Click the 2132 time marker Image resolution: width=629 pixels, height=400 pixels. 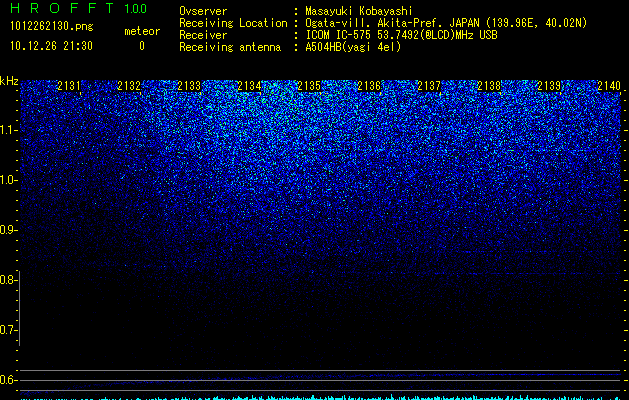tap(129, 85)
